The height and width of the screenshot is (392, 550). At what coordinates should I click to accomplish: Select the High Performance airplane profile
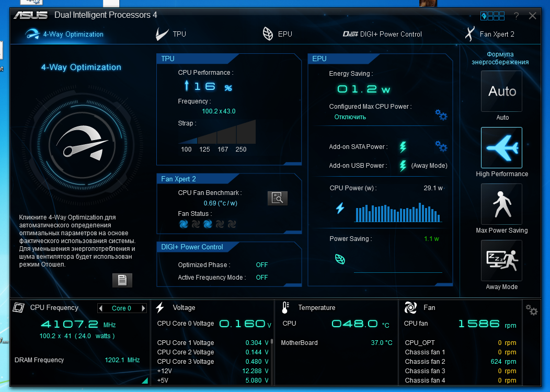pos(501,147)
